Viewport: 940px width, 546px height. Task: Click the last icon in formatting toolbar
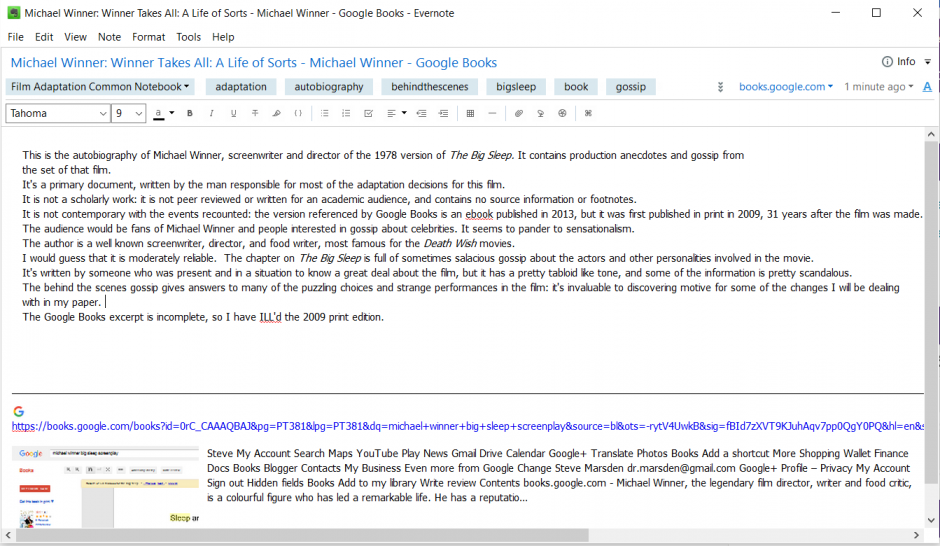click(x=588, y=113)
